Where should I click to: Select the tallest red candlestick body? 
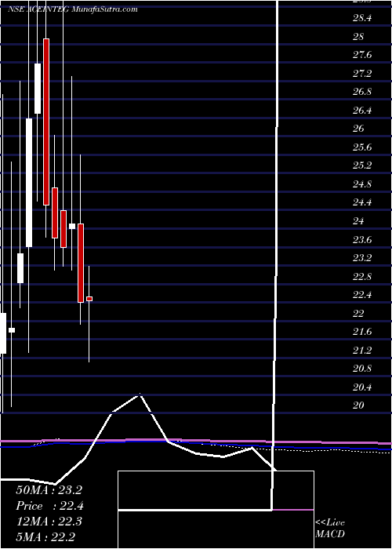point(46,122)
